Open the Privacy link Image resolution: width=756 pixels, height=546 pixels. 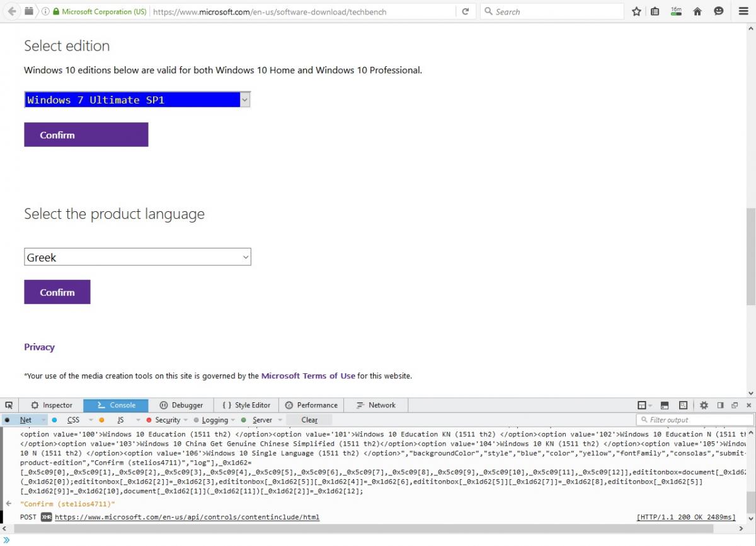point(39,347)
